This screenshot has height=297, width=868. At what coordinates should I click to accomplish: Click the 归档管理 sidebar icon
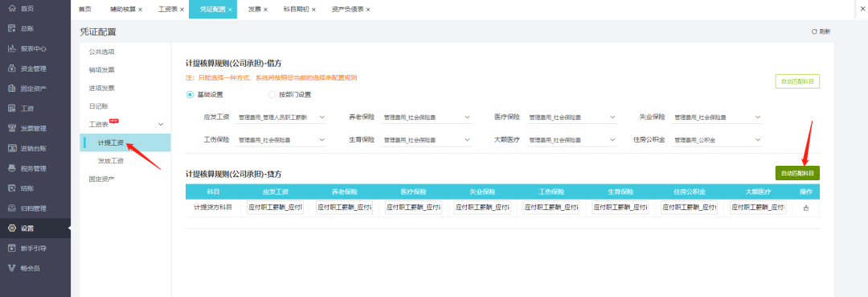pos(11,208)
